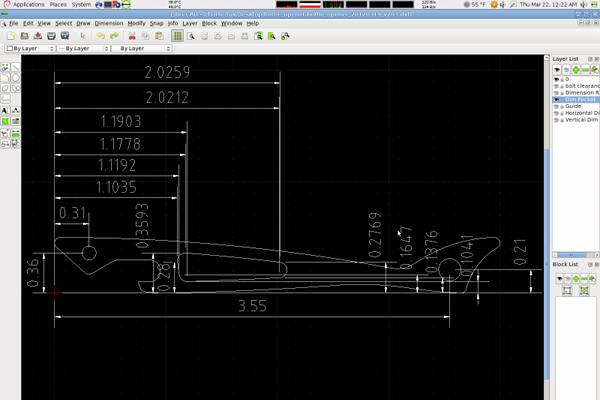Open the File menu
The image size is (600, 400).
(13, 23)
